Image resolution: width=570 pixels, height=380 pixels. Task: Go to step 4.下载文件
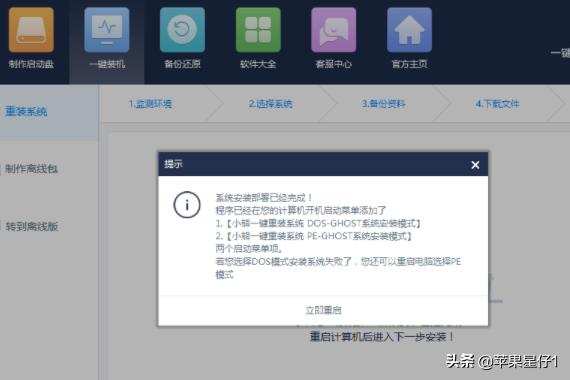pos(497,104)
